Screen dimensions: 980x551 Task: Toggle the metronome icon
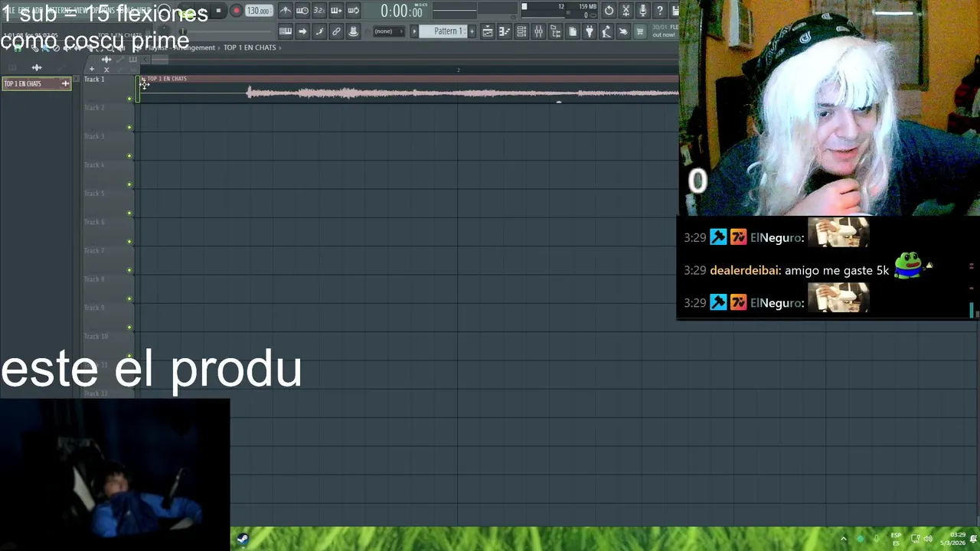click(x=286, y=11)
